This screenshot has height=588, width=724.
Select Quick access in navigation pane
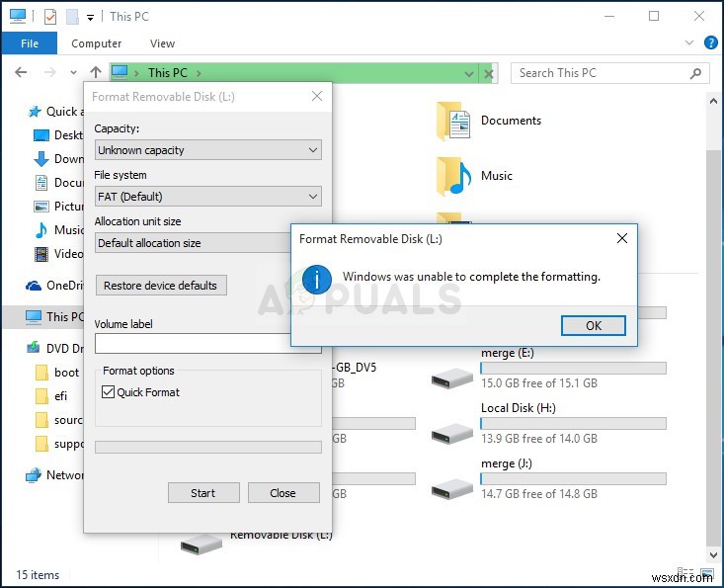point(55,112)
